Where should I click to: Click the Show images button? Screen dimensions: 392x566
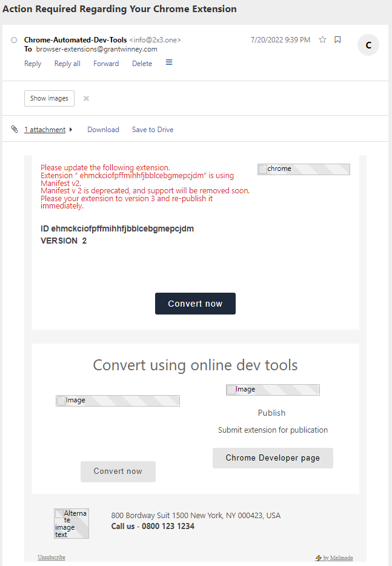[50, 98]
